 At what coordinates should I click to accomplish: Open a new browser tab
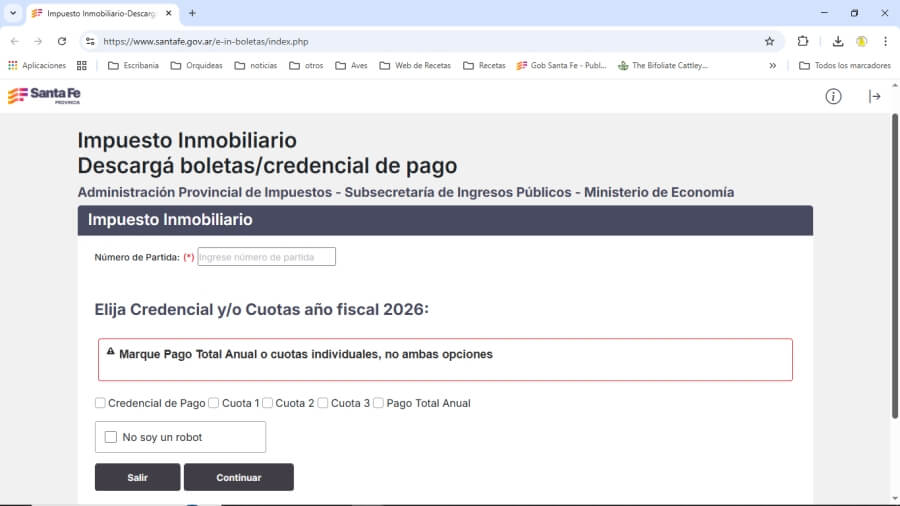[192, 13]
